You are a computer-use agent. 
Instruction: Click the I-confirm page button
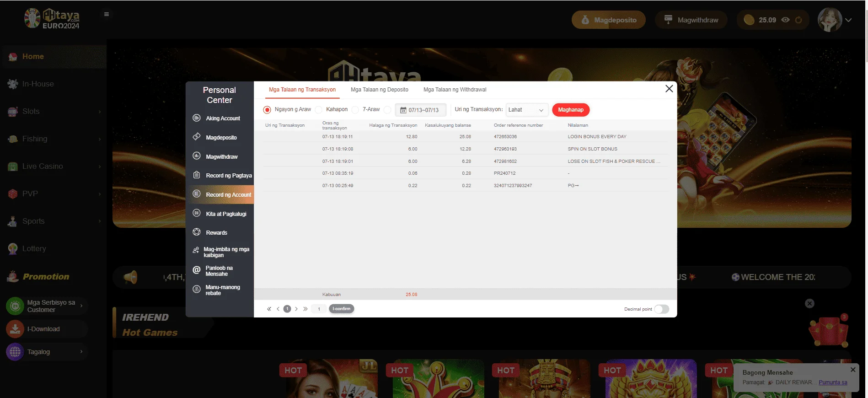(342, 309)
